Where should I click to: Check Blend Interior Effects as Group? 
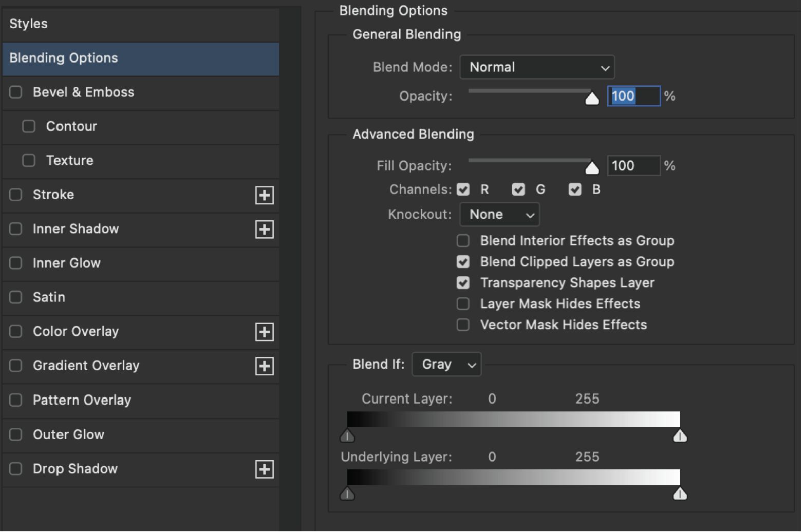pyautogui.click(x=463, y=241)
